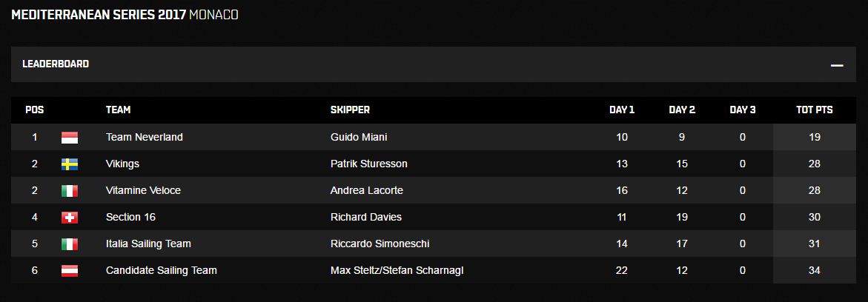Select the Candidate Sailing Team name
The width and height of the screenshot is (868, 302).
pyautogui.click(x=161, y=270)
